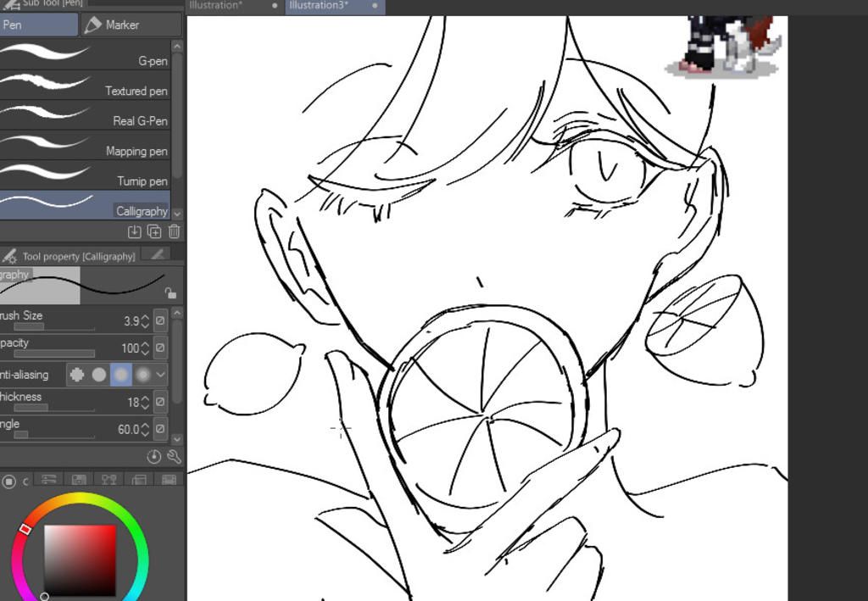Select the Textured pen sub tool
The width and height of the screenshot is (868, 601).
tap(85, 85)
